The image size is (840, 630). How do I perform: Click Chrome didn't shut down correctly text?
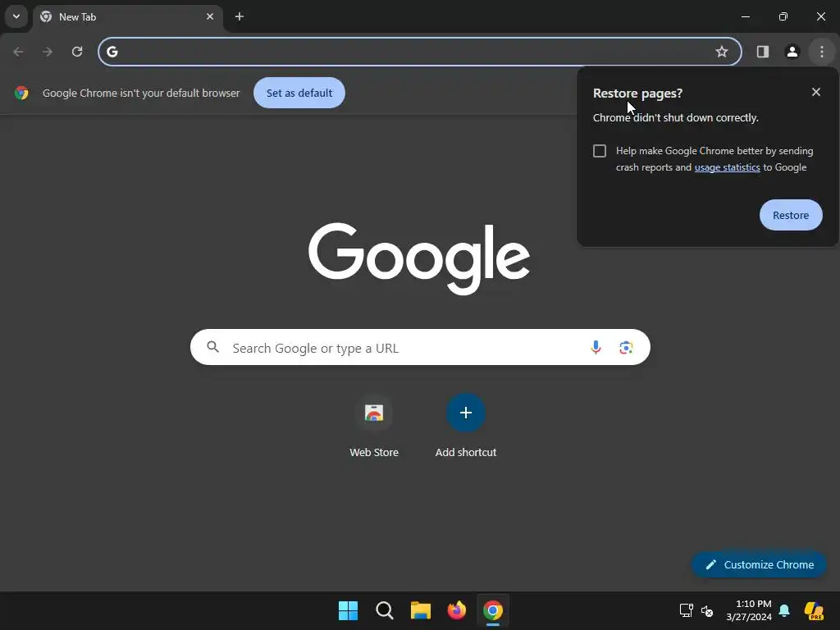coord(676,118)
